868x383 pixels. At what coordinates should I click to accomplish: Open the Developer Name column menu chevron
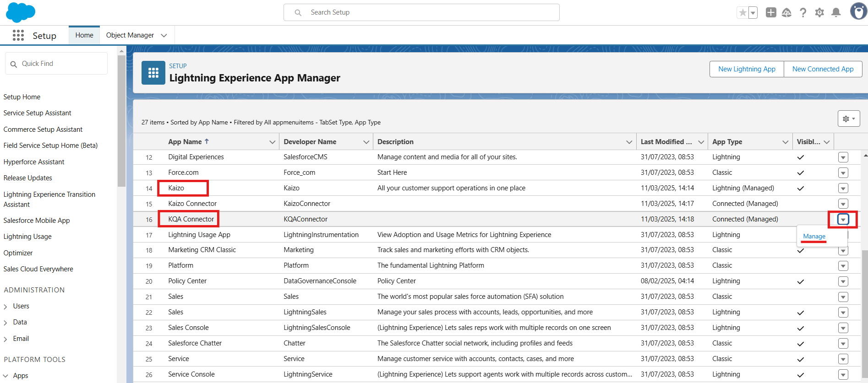(366, 142)
